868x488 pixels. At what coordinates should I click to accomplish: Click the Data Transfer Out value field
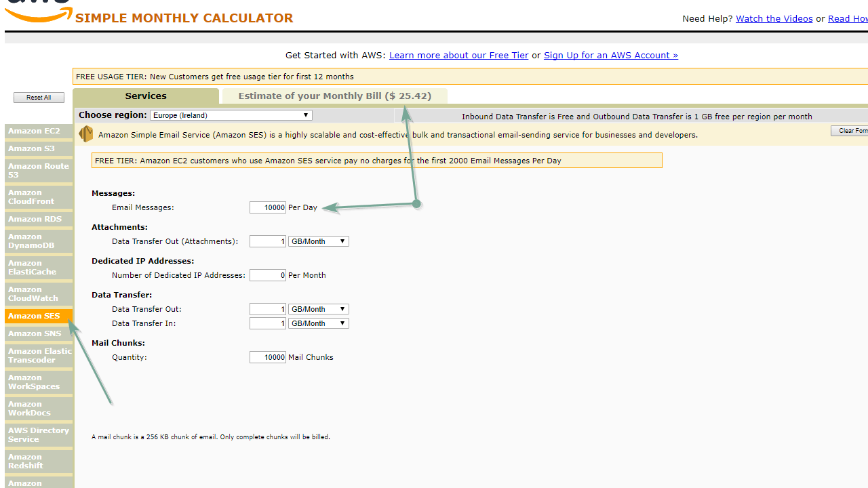268,309
